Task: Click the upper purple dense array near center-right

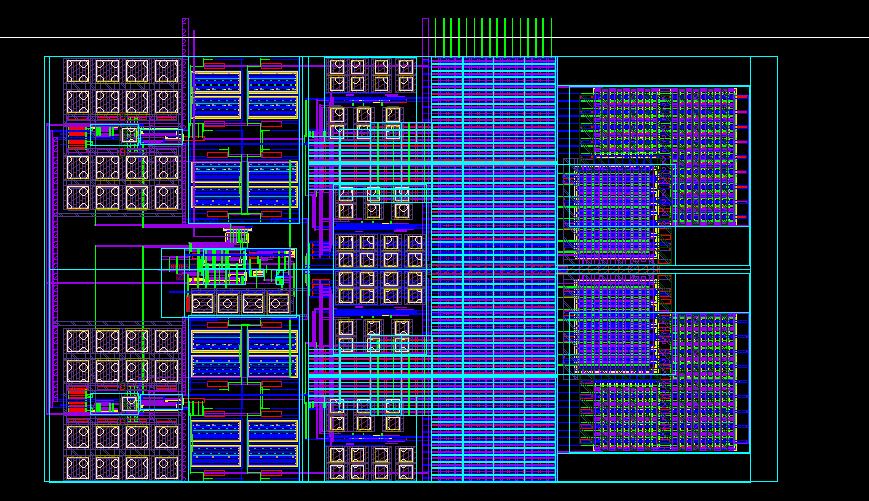Action: click(x=615, y=210)
